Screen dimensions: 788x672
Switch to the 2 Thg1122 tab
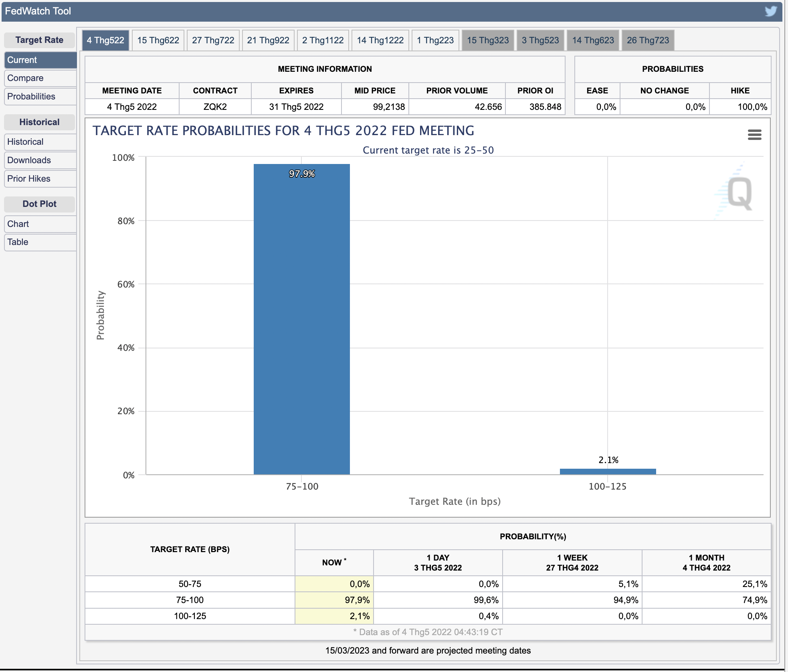(323, 40)
